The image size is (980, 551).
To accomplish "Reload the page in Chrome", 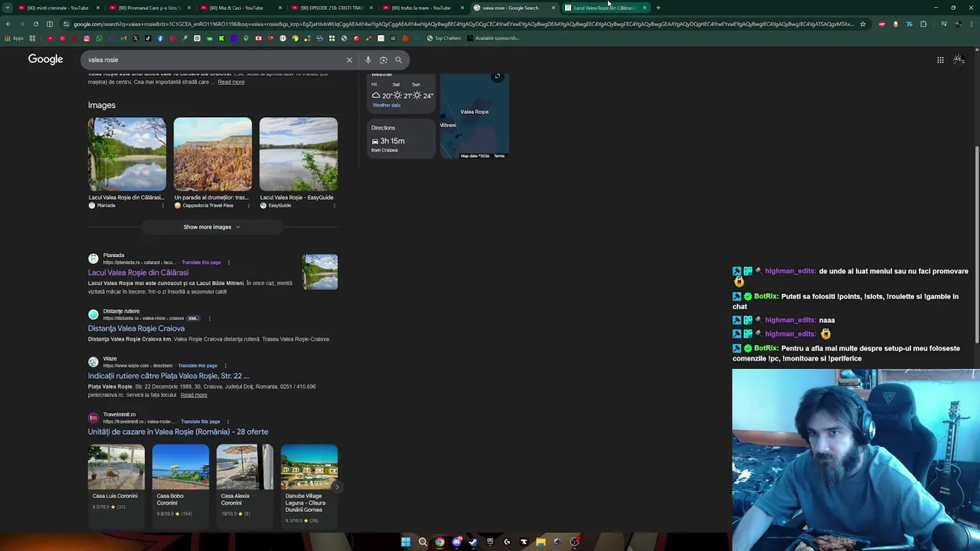I will (x=35, y=24).
